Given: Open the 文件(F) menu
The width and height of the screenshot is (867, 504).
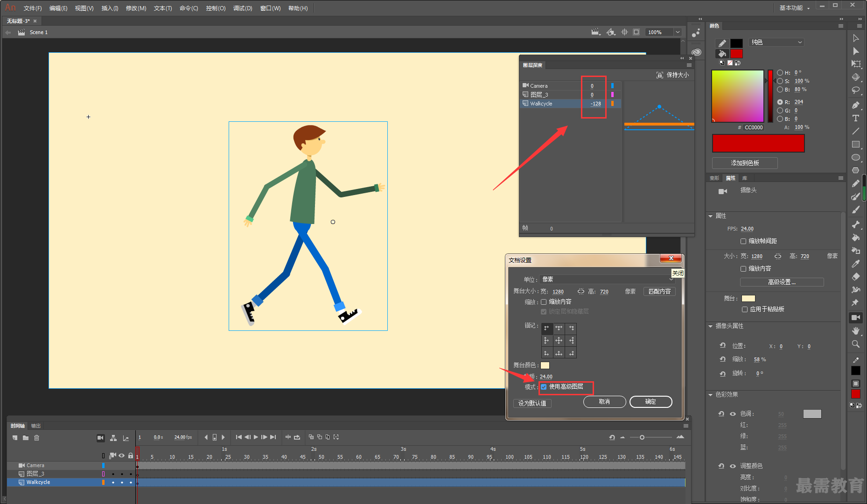Looking at the screenshot, I should (x=33, y=8).
